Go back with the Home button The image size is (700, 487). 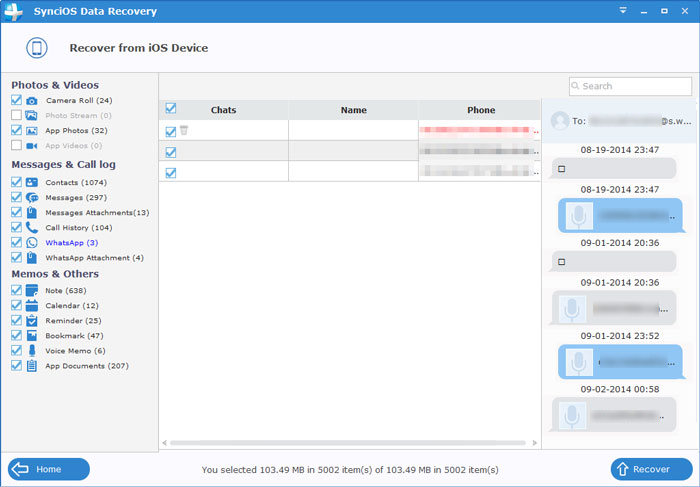49,469
